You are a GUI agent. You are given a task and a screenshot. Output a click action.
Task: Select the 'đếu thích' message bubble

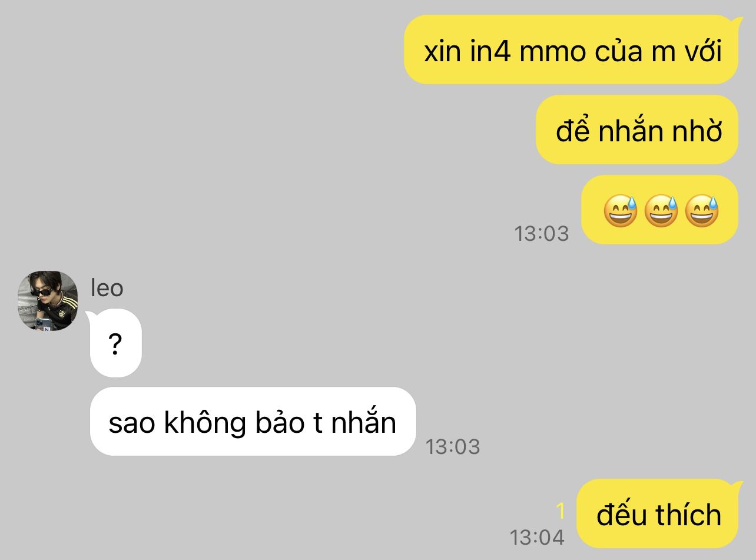pyautogui.click(x=657, y=513)
